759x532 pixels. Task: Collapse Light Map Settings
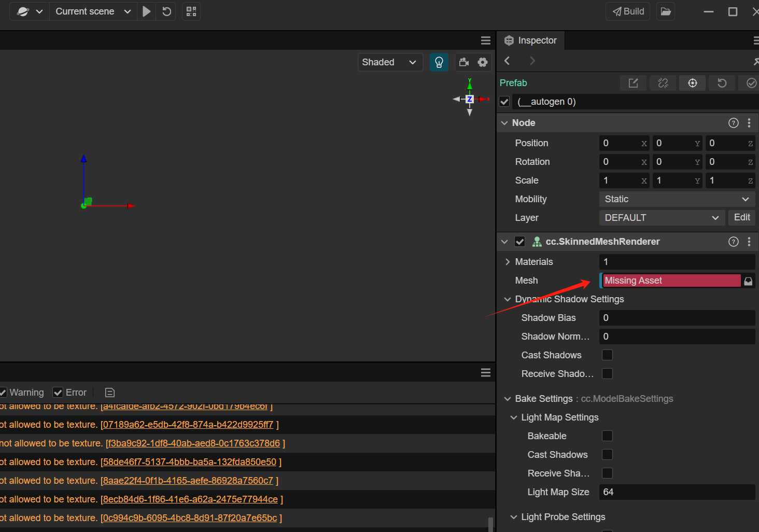pyautogui.click(x=514, y=417)
